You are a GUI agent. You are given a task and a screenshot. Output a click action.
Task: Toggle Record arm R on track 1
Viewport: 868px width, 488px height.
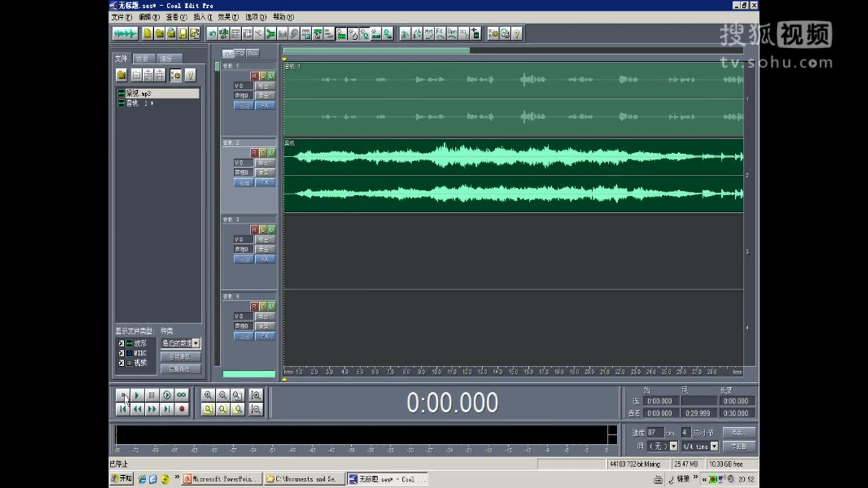[254, 76]
